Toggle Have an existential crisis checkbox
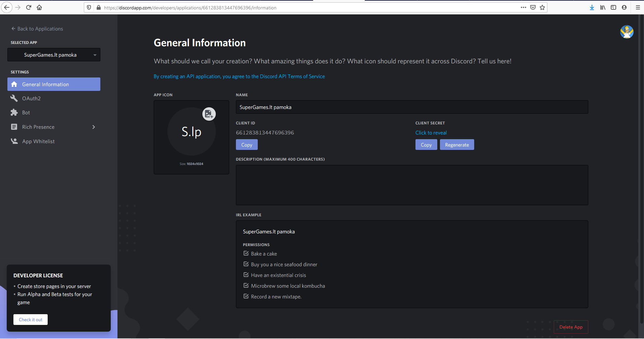 pos(246,275)
